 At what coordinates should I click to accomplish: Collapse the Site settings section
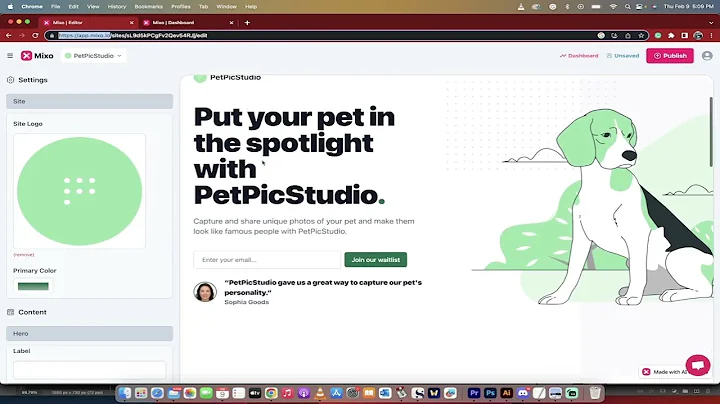click(x=90, y=101)
